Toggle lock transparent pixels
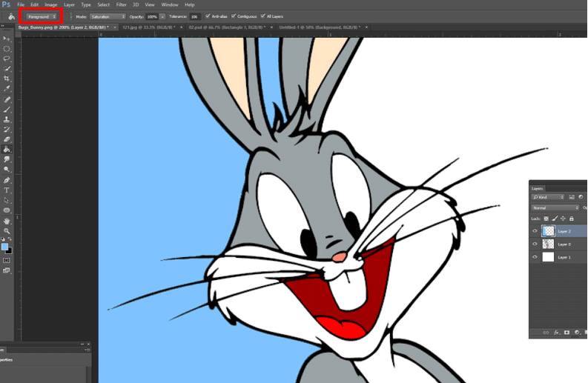 pos(546,219)
